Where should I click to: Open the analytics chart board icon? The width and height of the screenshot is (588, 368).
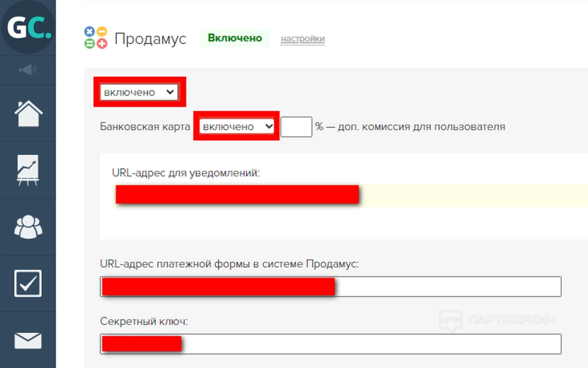(27, 170)
